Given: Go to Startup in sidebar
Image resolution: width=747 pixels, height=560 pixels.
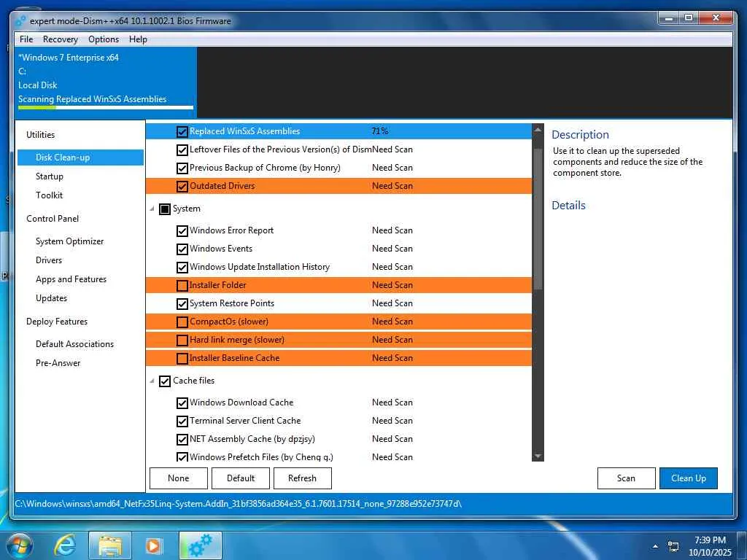Looking at the screenshot, I should point(50,176).
